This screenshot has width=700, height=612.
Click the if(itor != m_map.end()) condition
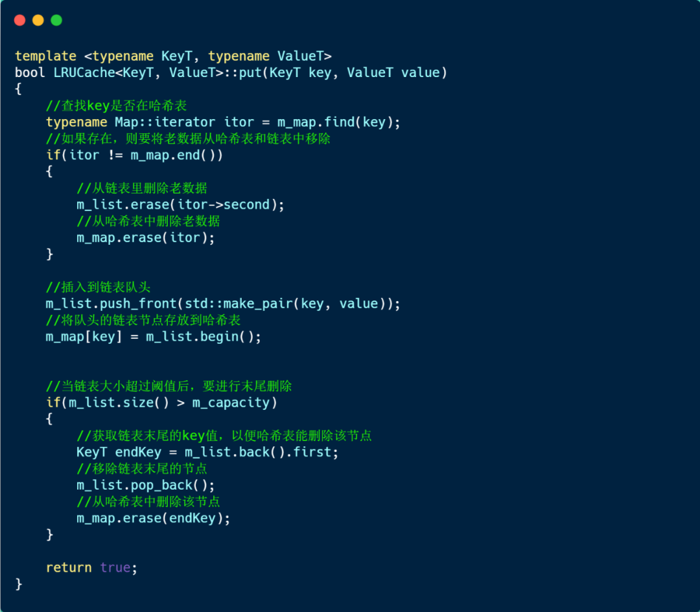pos(134,155)
